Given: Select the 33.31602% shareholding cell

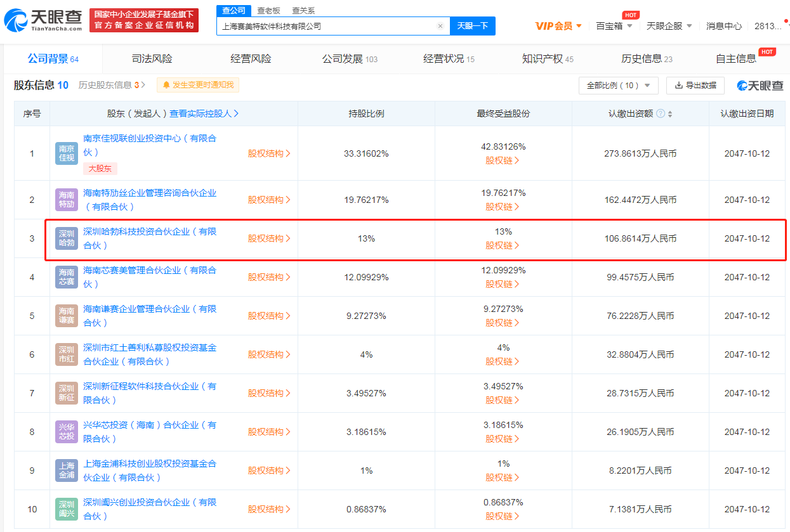Looking at the screenshot, I should [366, 153].
